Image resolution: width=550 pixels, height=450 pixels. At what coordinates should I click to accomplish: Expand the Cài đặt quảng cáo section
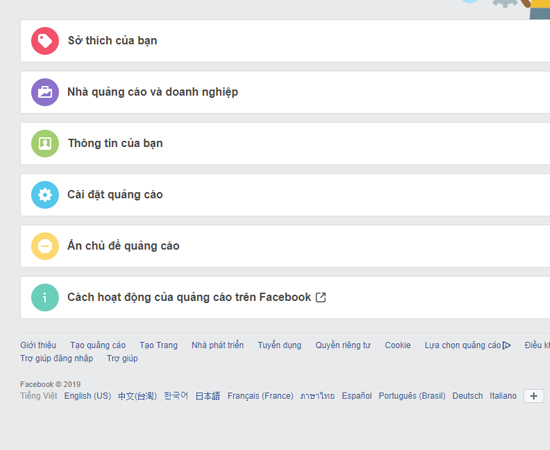pos(285,195)
